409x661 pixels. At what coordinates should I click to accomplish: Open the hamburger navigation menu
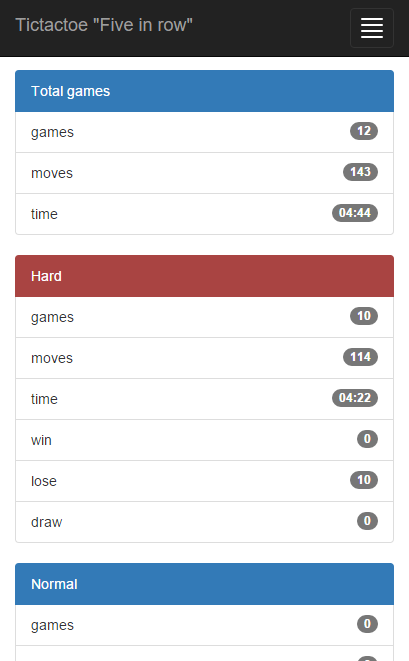tap(372, 28)
